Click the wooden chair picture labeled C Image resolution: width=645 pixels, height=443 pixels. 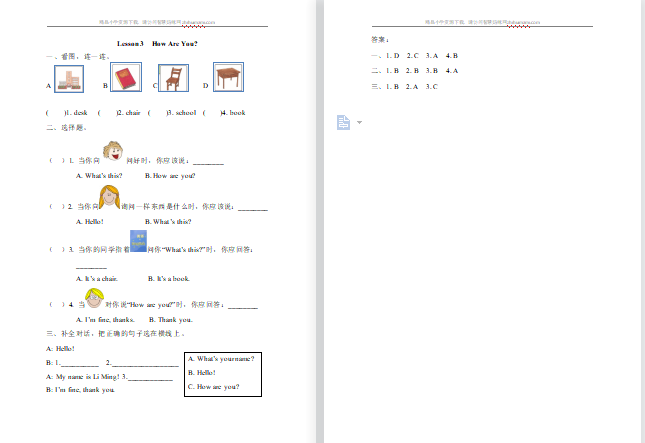click(x=174, y=78)
